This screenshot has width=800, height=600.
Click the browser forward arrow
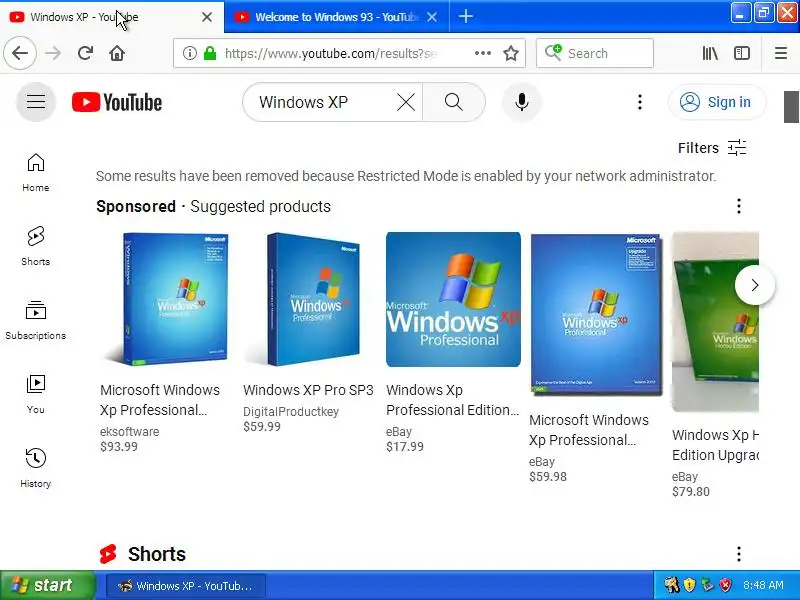tap(53, 53)
